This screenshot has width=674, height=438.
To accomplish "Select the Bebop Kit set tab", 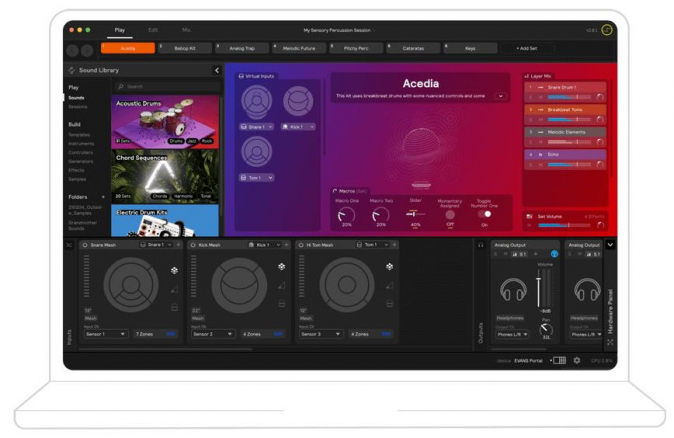I will (186, 48).
